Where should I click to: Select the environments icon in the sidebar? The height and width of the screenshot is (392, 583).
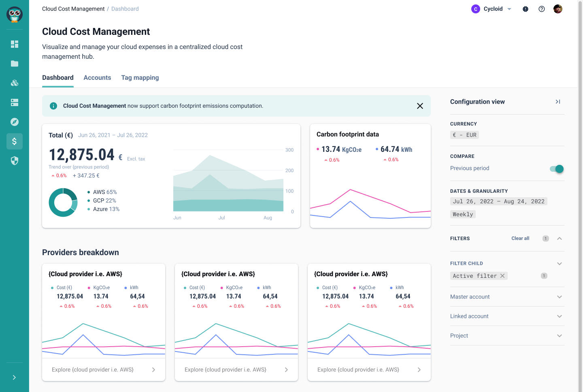point(15,102)
